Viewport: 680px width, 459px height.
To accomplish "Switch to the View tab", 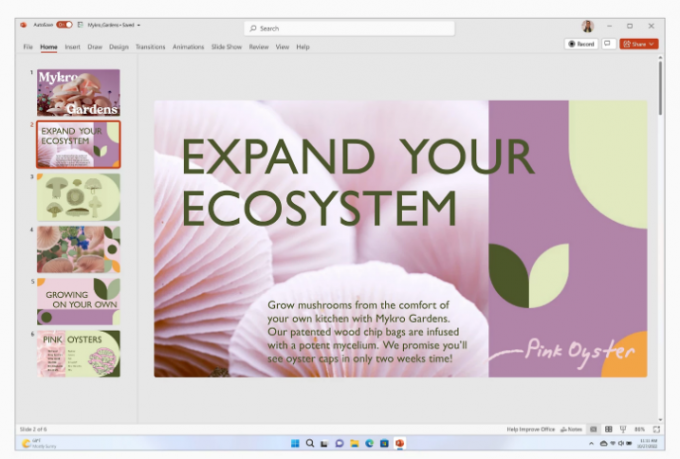I will coord(282,47).
